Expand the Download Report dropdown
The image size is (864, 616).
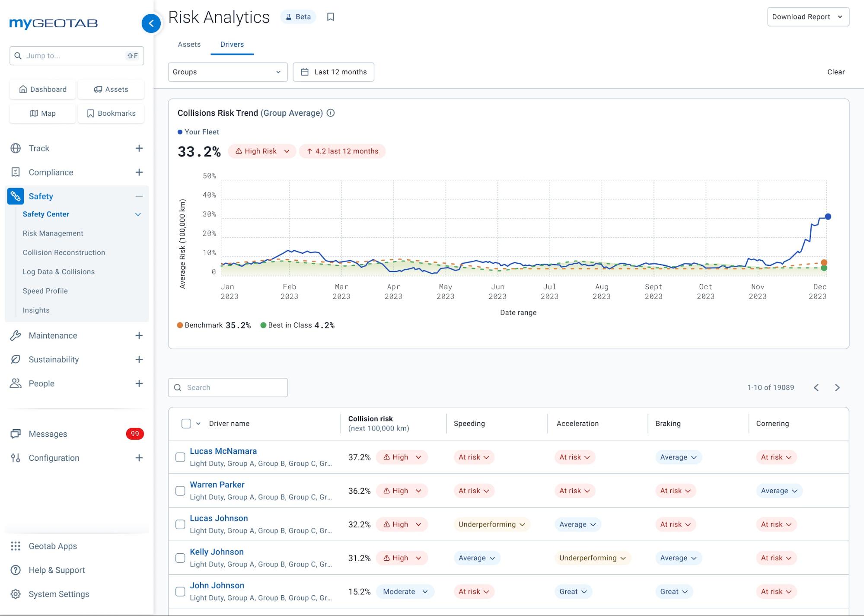tap(808, 17)
